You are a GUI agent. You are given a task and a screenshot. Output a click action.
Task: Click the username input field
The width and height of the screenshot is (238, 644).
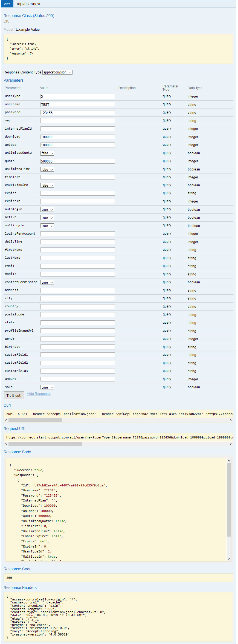click(x=77, y=105)
